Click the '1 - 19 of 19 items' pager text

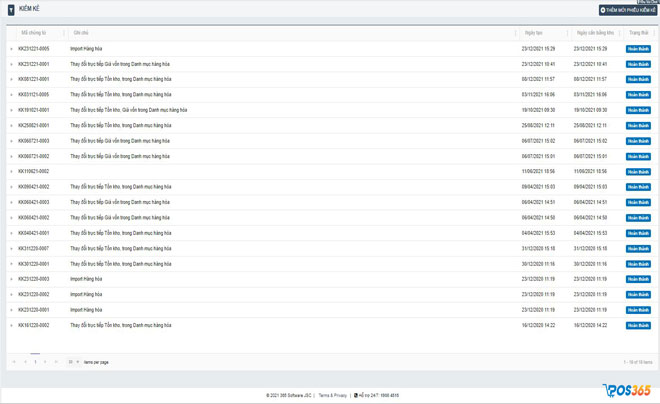[638, 362]
